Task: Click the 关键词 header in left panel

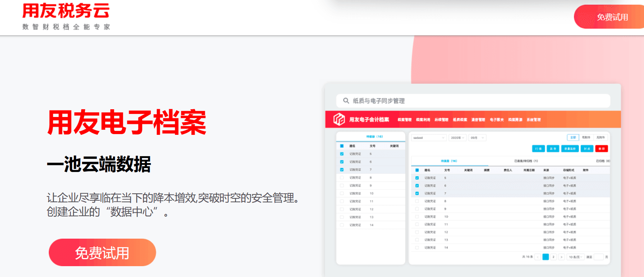Action: point(394,146)
